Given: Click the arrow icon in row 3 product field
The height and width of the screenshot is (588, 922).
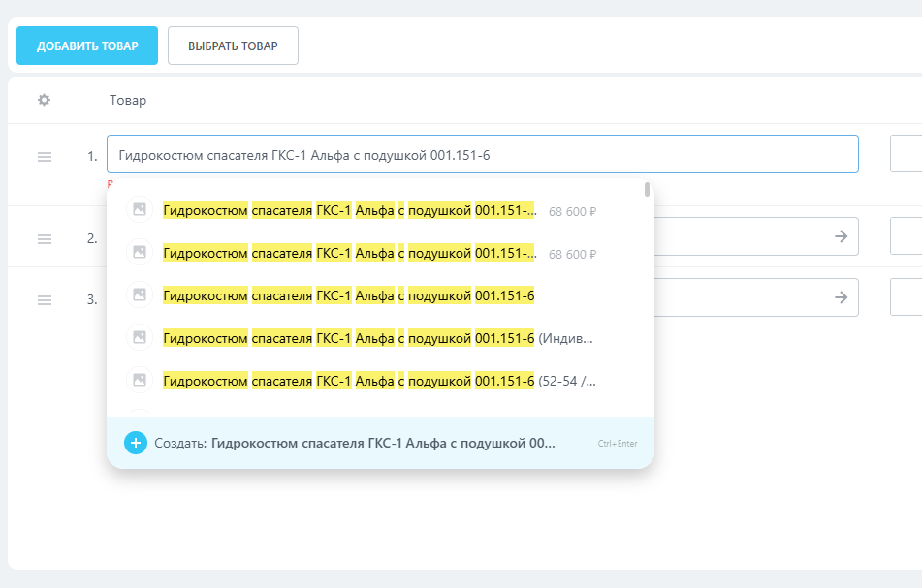Looking at the screenshot, I should pyautogui.click(x=841, y=297).
